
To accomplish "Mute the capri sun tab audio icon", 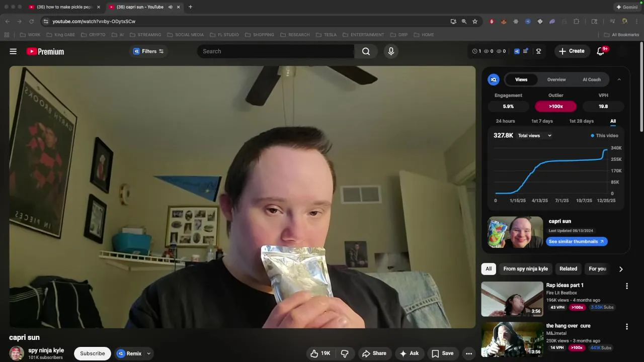I will (170, 7).
